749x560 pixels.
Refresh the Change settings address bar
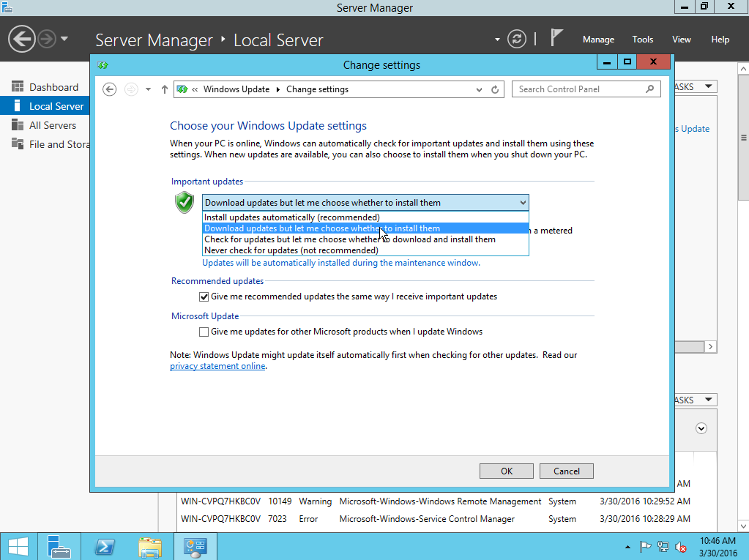tap(496, 90)
